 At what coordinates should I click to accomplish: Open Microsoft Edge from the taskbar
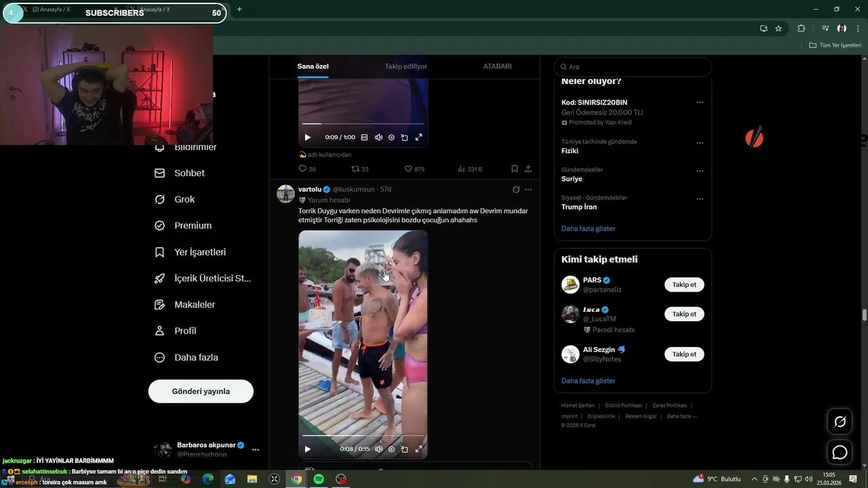(x=208, y=479)
